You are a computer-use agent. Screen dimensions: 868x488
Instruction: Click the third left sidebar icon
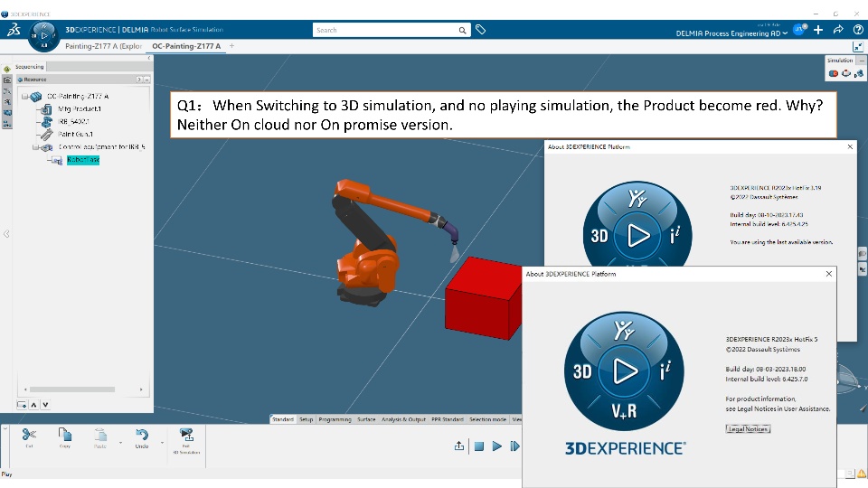pyautogui.click(x=6, y=91)
